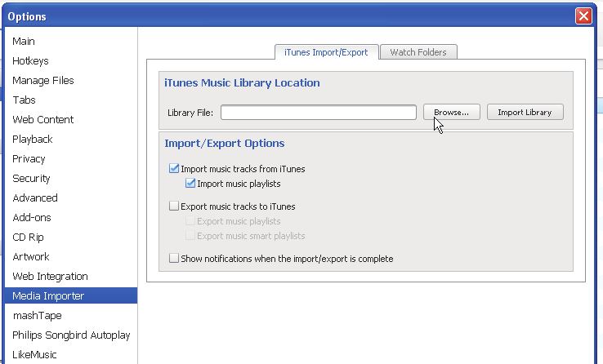Select Philips Songbird Autoplay options
The width and height of the screenshot is (603, 364).
click(x=71, y=335)
